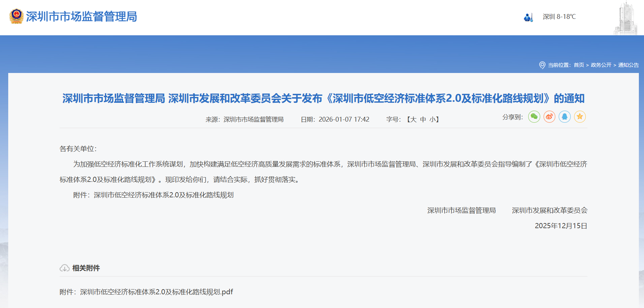The width and height of the screenshot is (644, 308).
Task: Share the article to WeChat
Action: (534, 117)
